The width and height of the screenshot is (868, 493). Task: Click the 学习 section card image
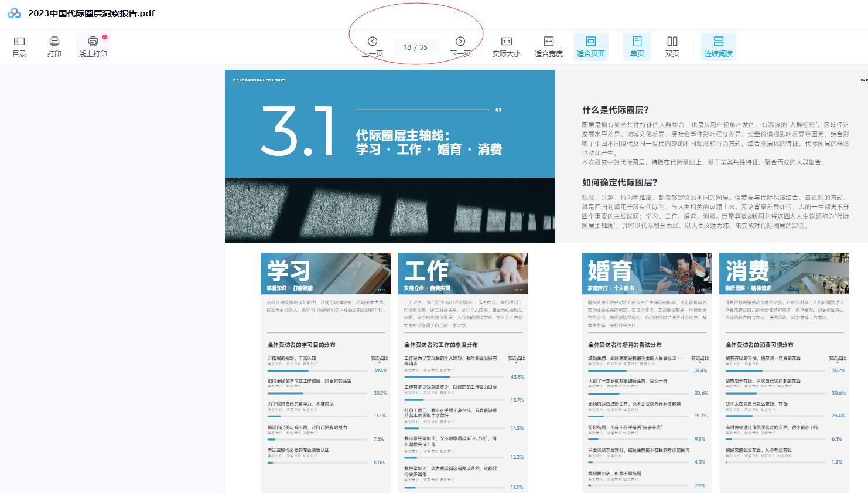[326, 273]
